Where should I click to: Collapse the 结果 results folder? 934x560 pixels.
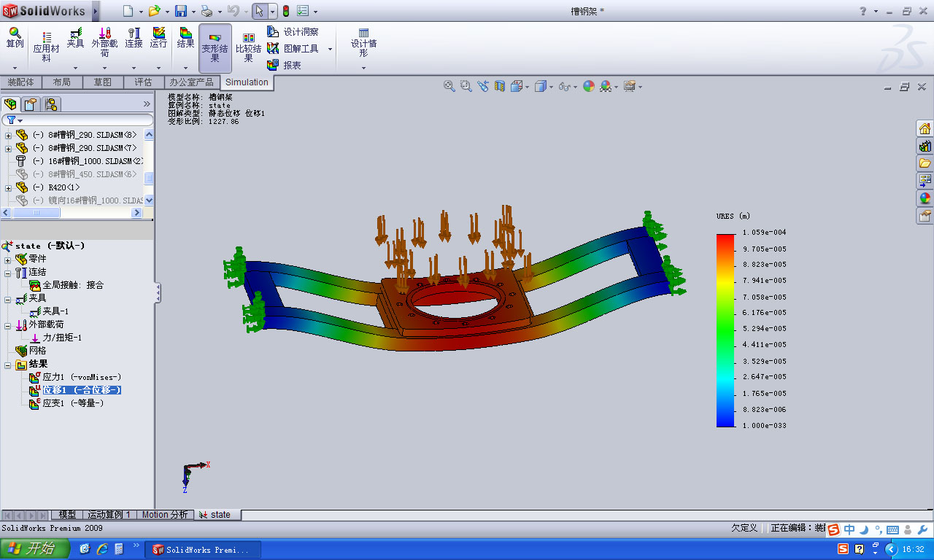pos(9,365)
